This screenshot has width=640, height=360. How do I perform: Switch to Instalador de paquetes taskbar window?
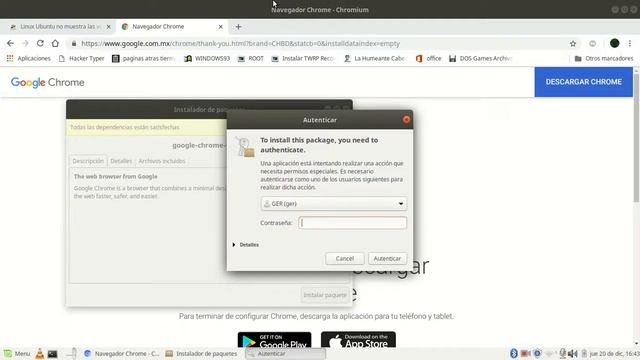[x=202, y=354]
